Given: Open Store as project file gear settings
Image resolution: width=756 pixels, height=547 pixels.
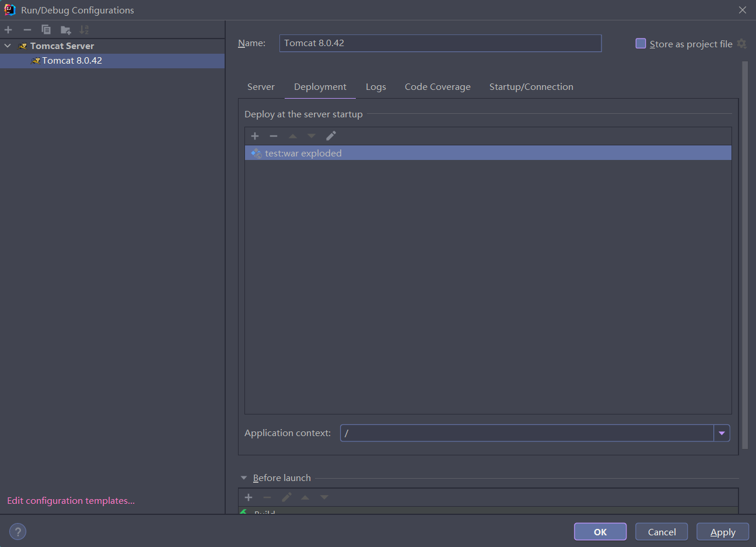Looking at the screenshot, I should pos(742,44).
